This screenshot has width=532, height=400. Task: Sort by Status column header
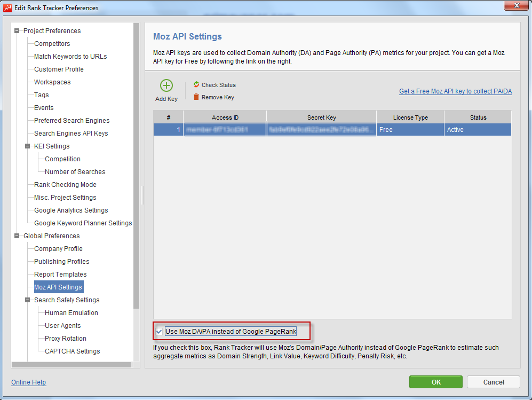click(x=478, y=117)
